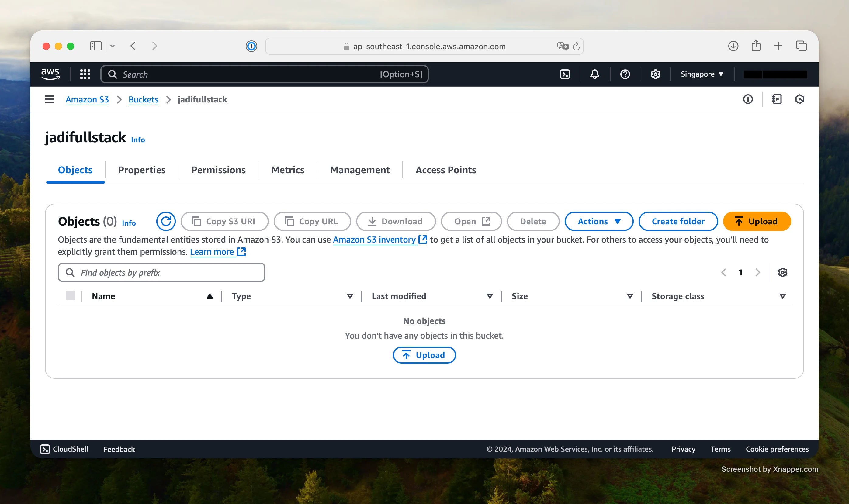Open the notifications bell
This screenshot has height=504, width=849.
(594, 74)
